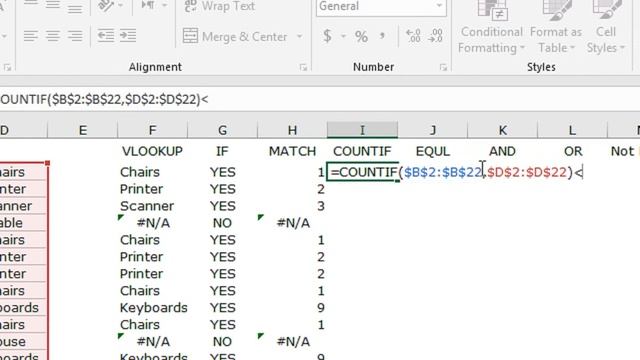Click the Align Left icon
The width and height of the screenshot is (640, 360).
pyautogui.click(x=31, y=36)
